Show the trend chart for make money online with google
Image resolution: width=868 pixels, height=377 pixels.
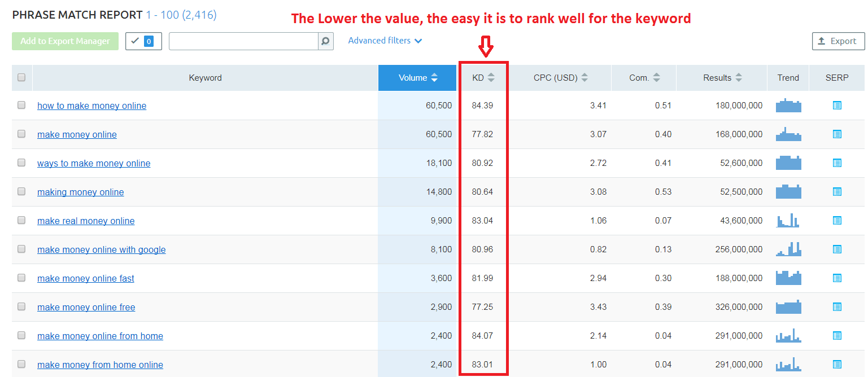click(788, 249)
